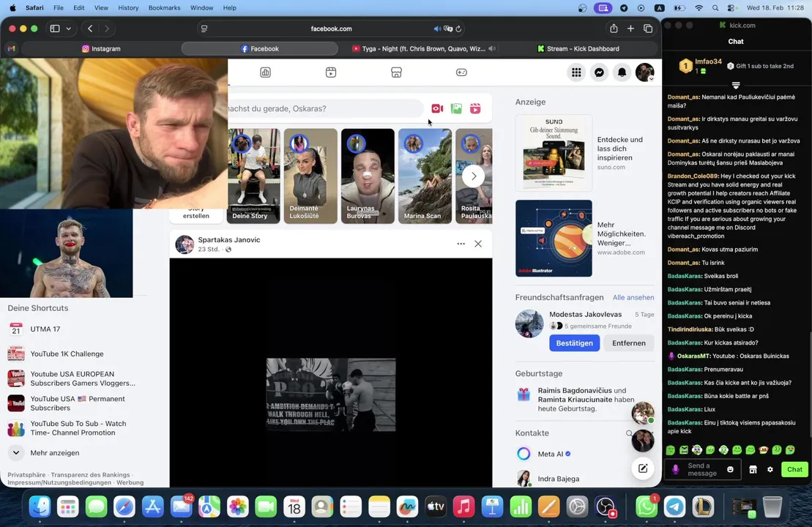Image resolution: width=812 pixels, height=527 pixels.
Task: Open Deine Story card
Action: 254,176
